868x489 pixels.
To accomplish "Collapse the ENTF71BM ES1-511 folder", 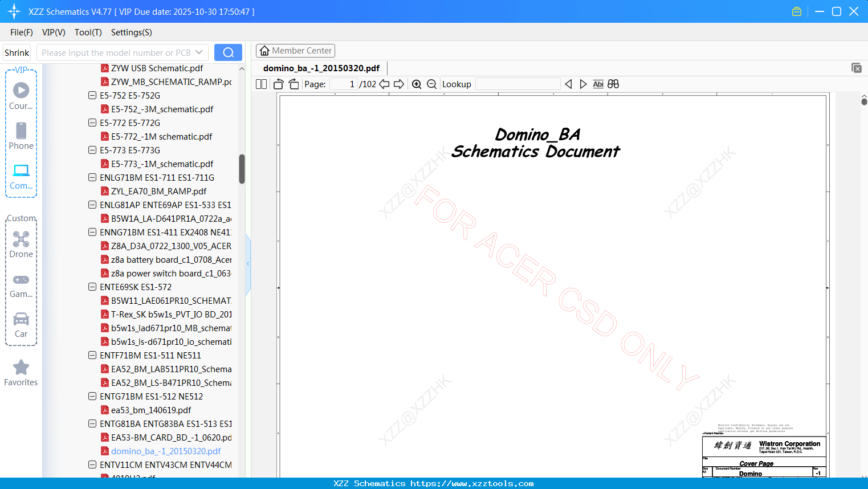I will pyautogui.click(x=92, y=355).
